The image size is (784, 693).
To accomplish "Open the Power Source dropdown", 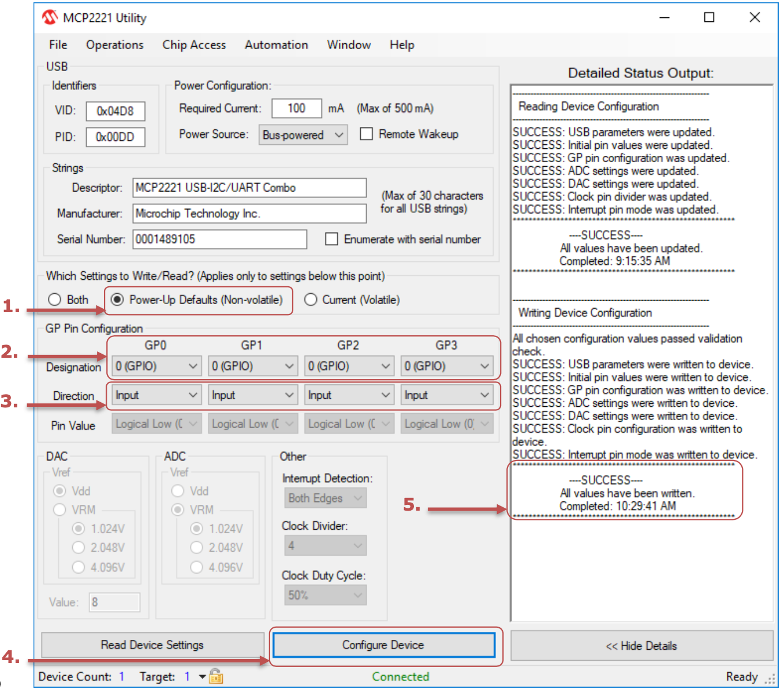I will click(x=303, y=135).
